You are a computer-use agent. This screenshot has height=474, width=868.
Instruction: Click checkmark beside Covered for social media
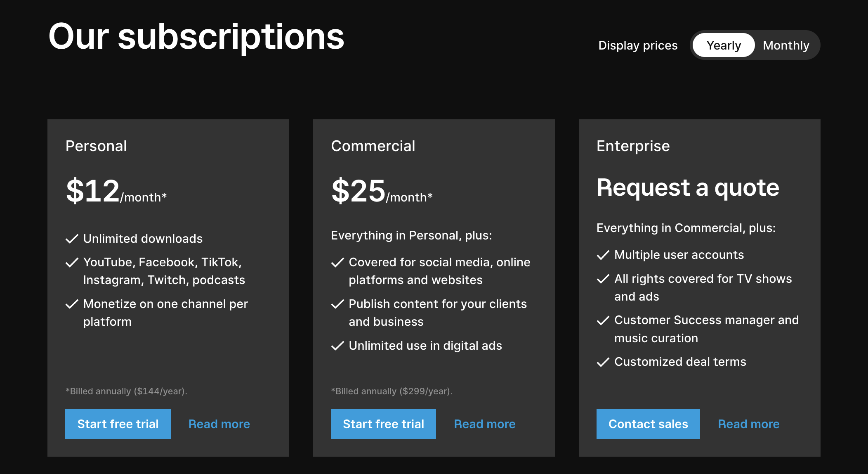(337, 263)
